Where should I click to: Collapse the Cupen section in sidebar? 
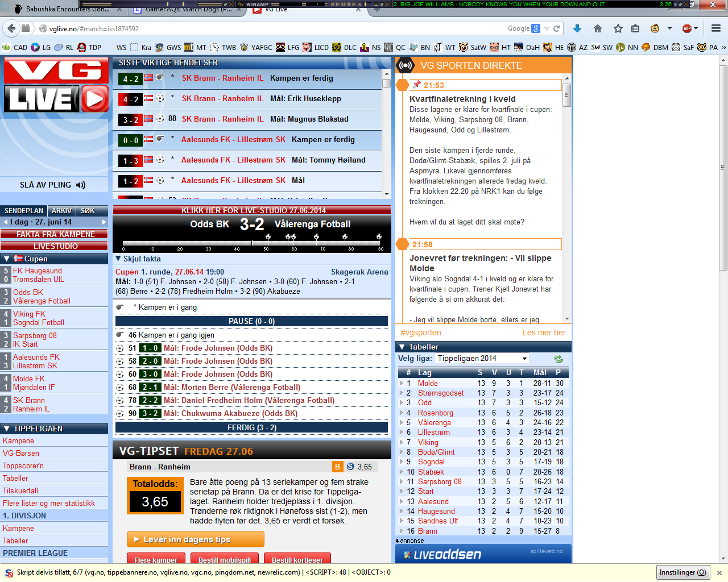point(6,259)
